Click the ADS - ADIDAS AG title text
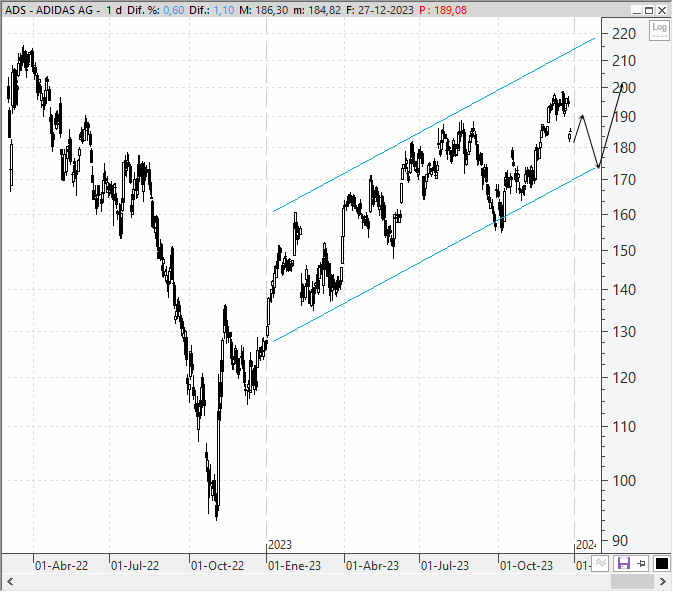 click(49, 10)
